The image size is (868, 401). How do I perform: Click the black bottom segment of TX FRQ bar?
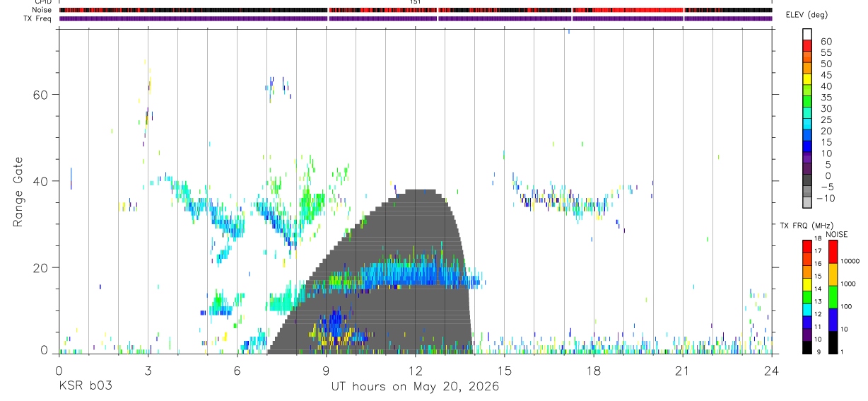(807, 347)
